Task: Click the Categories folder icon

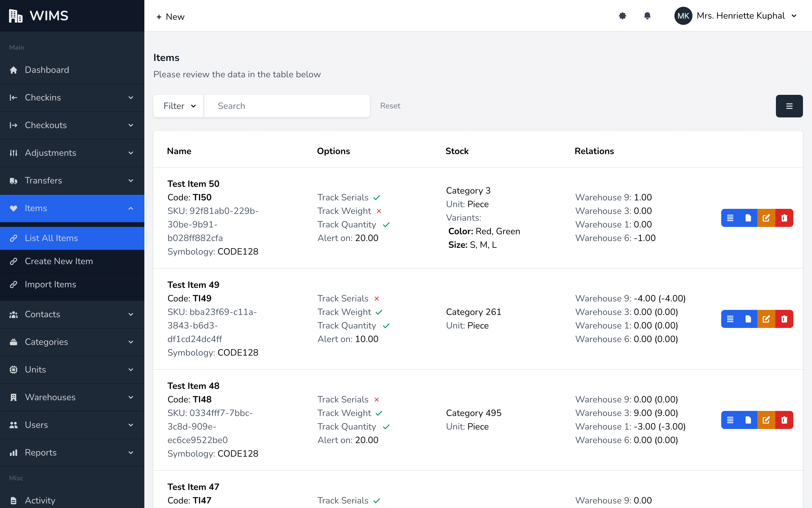Action: tap(14, 342)
